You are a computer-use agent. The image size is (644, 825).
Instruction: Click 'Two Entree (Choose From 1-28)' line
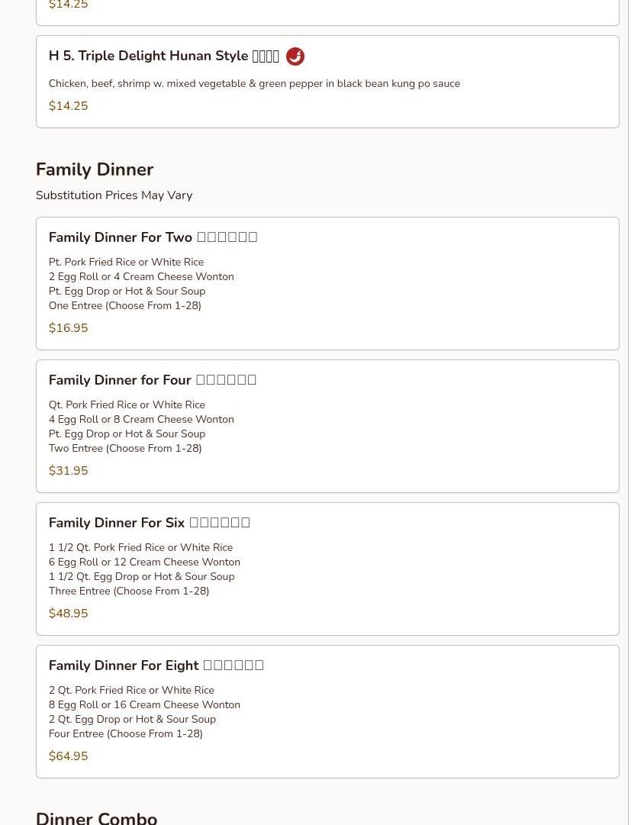pos(125,448)
